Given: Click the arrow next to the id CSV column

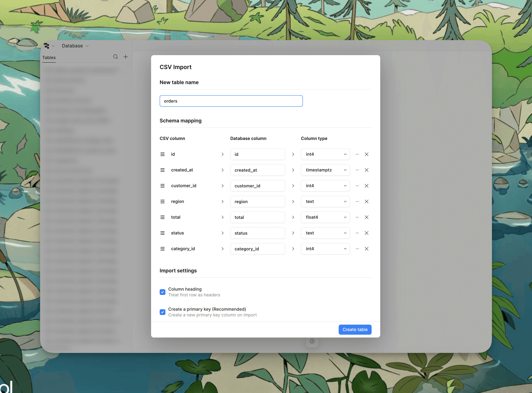Looking at the screenshot, I should (x=223, y=154).
